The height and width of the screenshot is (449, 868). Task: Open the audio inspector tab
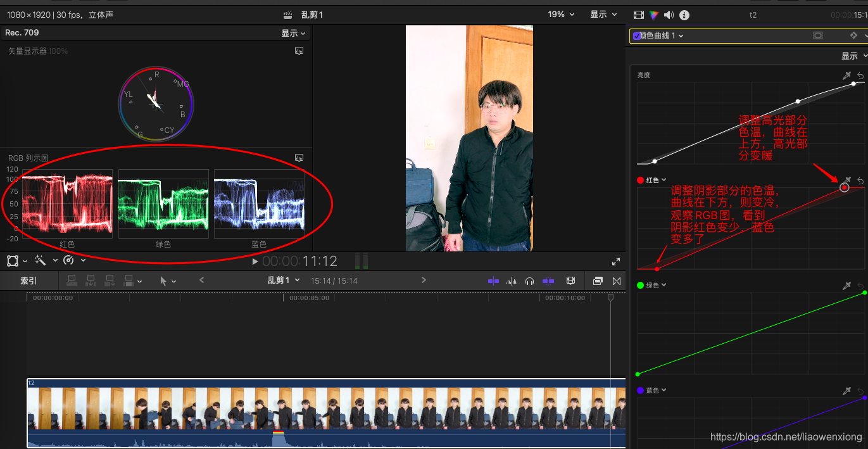pos(669,15)
